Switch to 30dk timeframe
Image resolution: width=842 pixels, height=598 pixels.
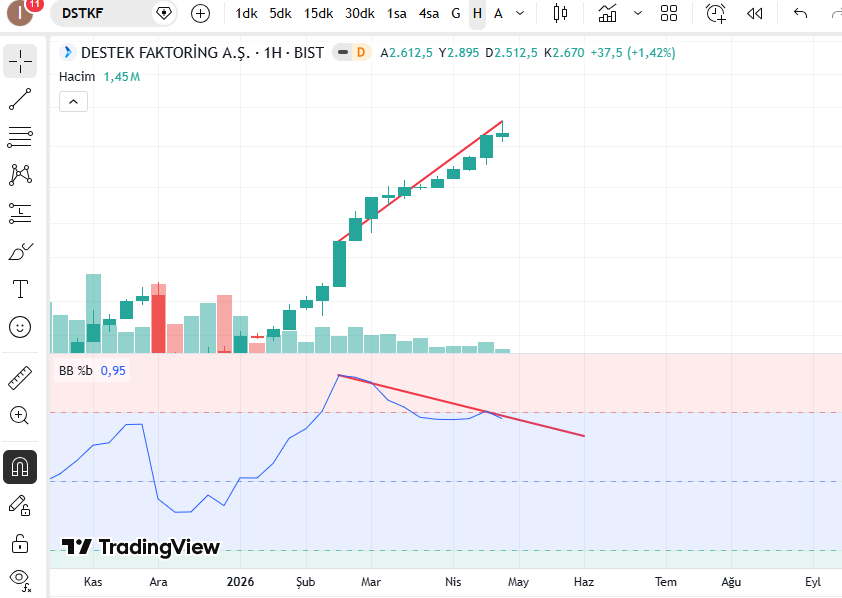click(x=359, y=13)
